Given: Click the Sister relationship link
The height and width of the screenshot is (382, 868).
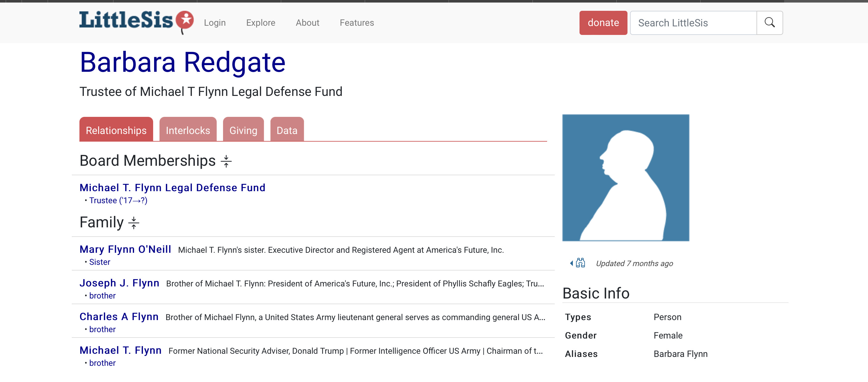Looking at the screenshot, I should click(99, 262).
